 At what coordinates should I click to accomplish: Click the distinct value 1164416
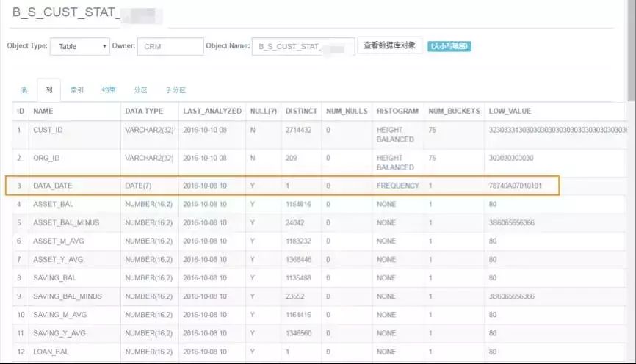coord(298,315)
